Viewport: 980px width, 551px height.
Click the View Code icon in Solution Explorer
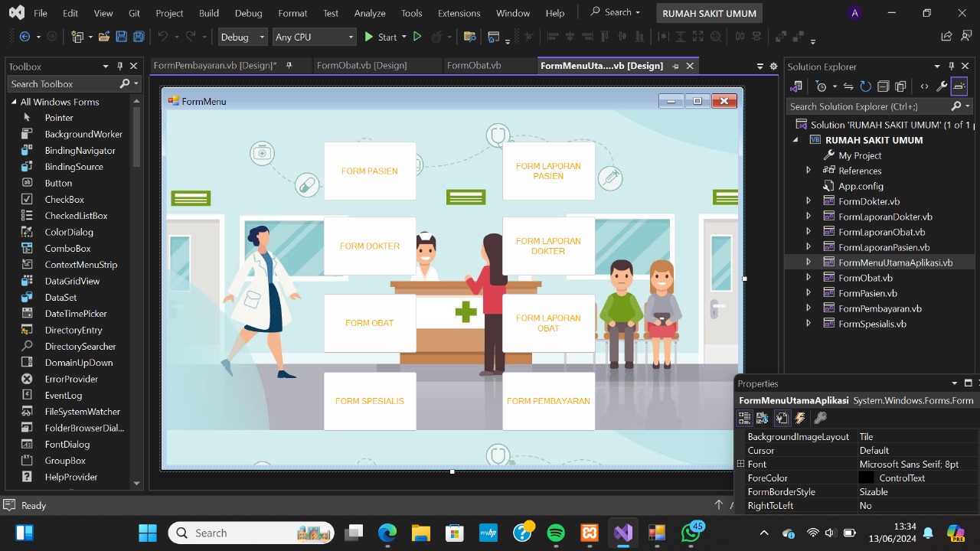(924, 86)
